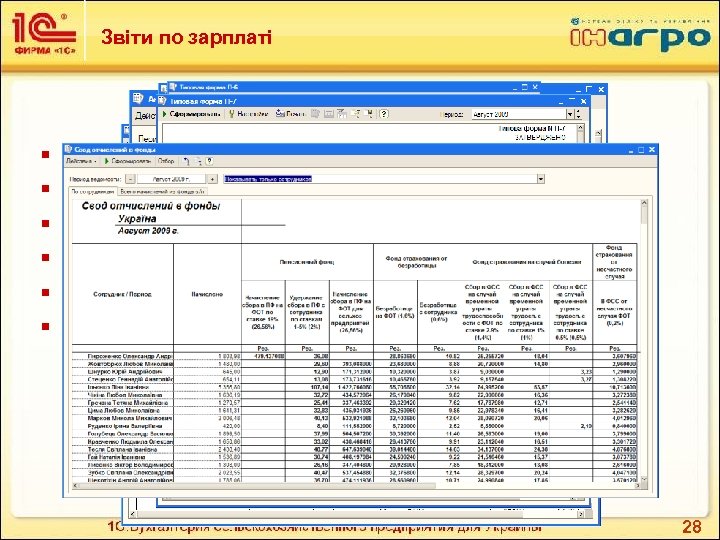Click the Свод отчислений в фонды title icon
Viewport: 720px width, 540px height.
tap(68, 149)
